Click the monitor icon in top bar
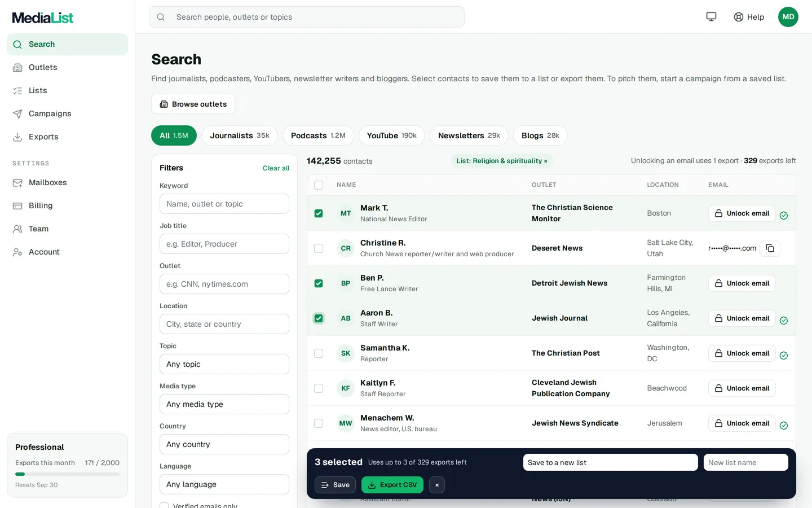Screen dimensions: 812x508 pyautogui.click(x=711, y=17)
